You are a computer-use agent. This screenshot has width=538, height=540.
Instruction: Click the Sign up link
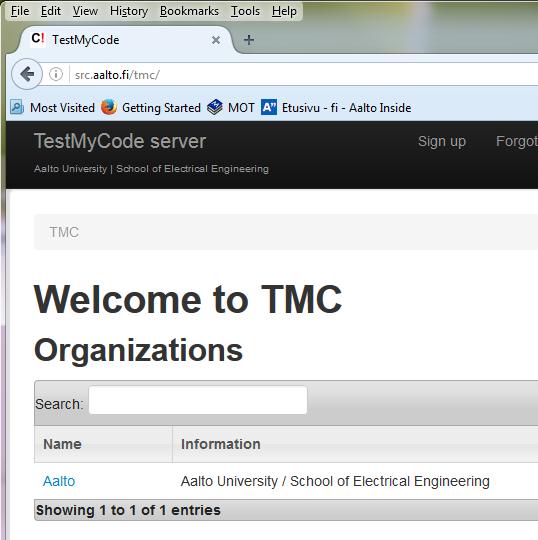pyautogui.click(x=442, y=141)
